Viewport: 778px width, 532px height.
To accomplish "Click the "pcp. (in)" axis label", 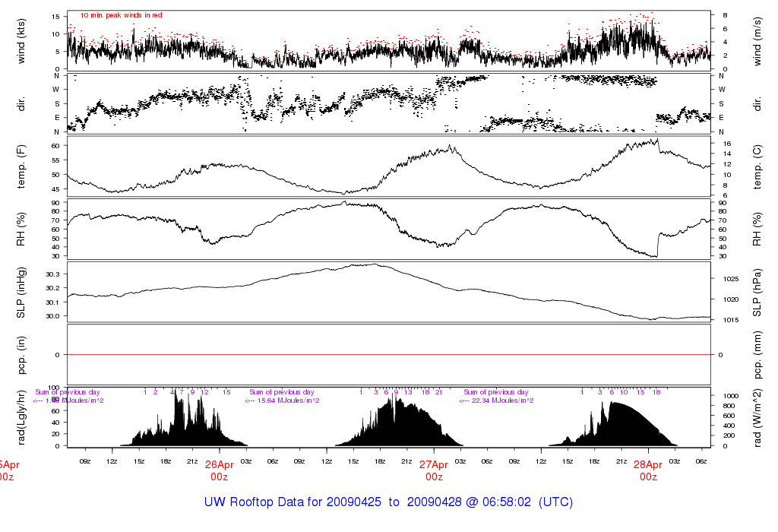I will click(x=21, y=355).
